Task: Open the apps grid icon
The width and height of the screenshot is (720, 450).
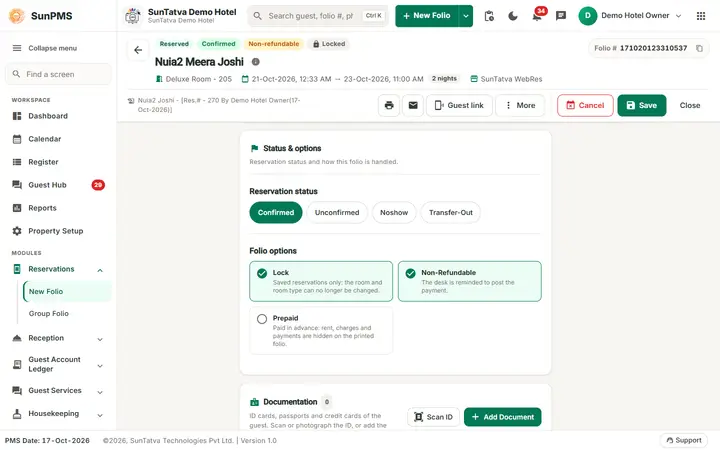Action: pyautogui.click(x=701, y=16)
